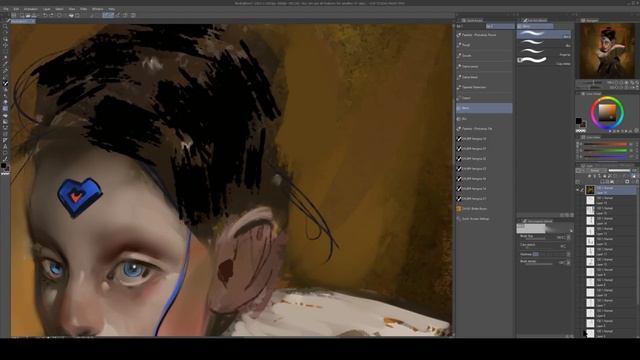
Task: Click inside the color wheel saturation square
Action: [607, 113]
